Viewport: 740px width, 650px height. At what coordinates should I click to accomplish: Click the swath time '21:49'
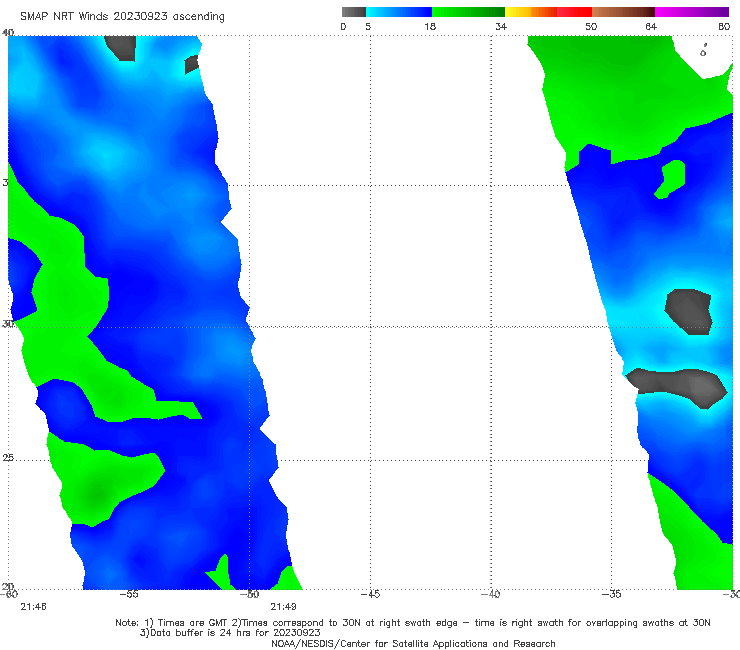pyautogui.click(x=283, y=607)
